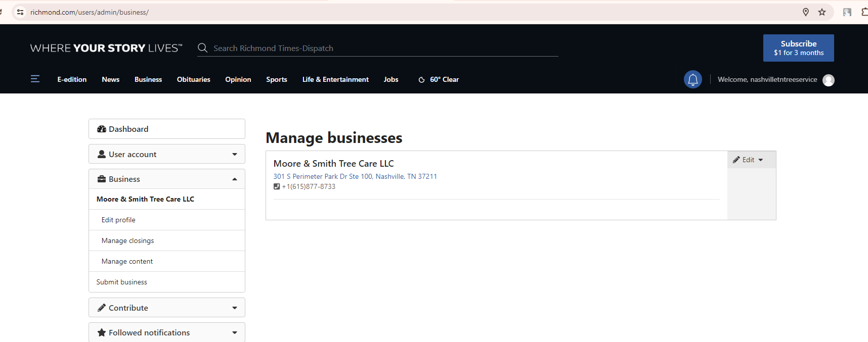
Task: Go to the Sports section
Action: (276, 79)
